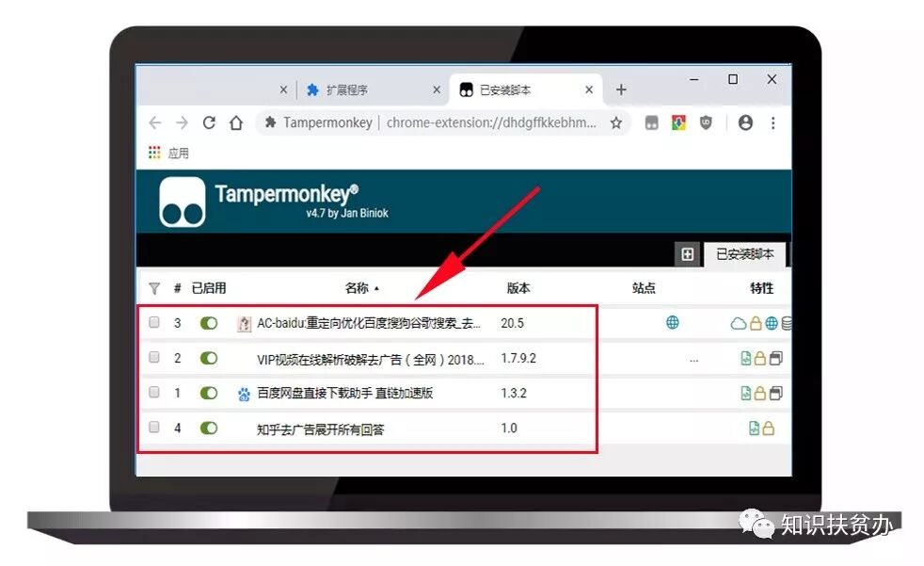Click the browser forward arrow
The width and height of the screenshot is (924, 566).
pyautogui.click(x=182, y=122)
